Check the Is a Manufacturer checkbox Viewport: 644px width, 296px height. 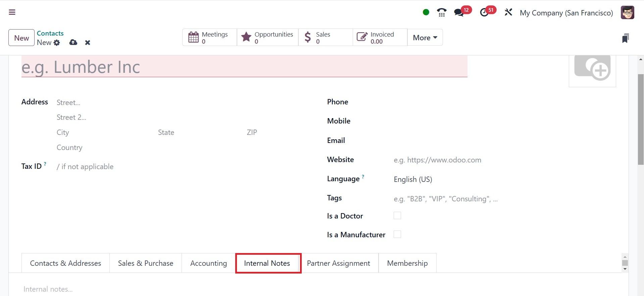(397, 234)
